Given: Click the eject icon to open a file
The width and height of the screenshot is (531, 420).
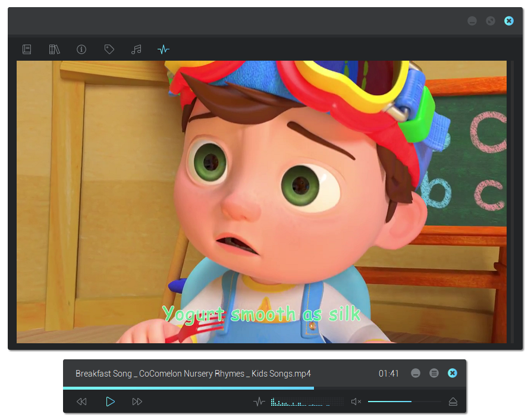Looking at the screenshot, I should (453, 402).
